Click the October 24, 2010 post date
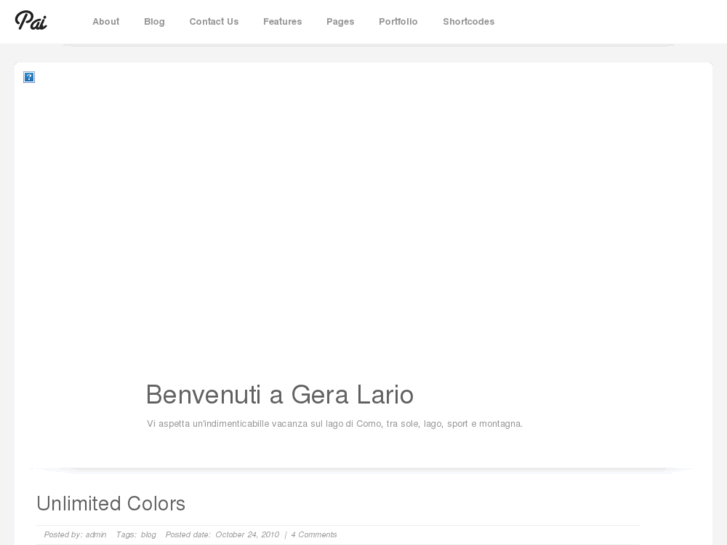727x545 pixels. pyautogui.click(x=247, y=534)
